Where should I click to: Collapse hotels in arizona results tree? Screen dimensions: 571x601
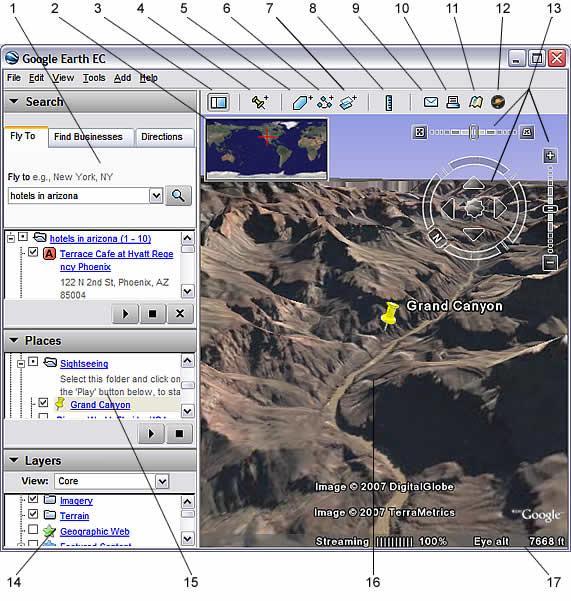click(11, 238)
